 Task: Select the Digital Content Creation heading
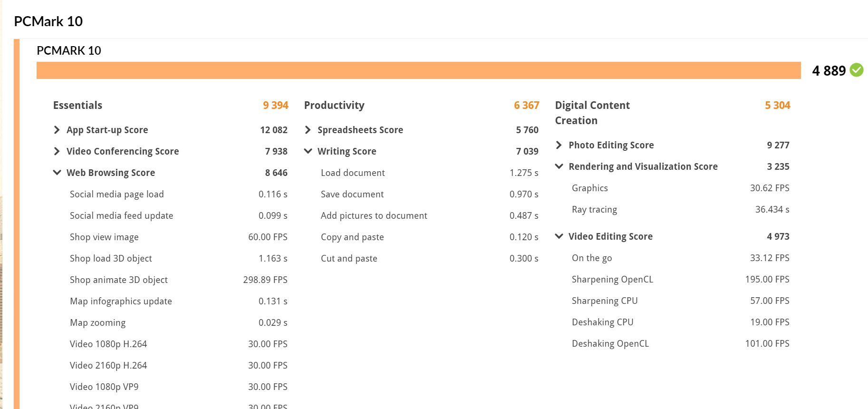(x=592, y=113)
